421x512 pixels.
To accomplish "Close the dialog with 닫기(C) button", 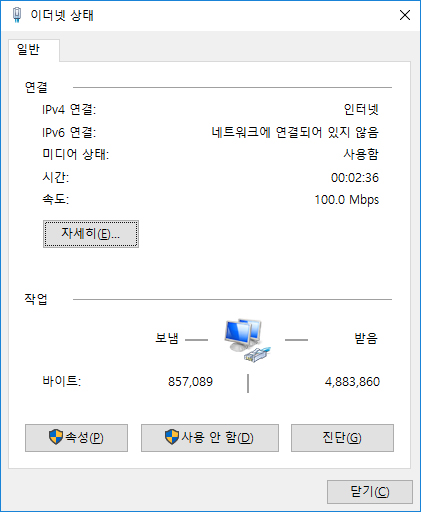I will pyautogui.click(x=370, y=492).
